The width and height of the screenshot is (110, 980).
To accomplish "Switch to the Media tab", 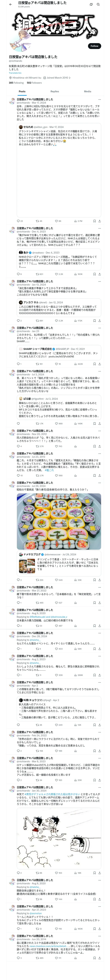I will [x=88, y=91].
